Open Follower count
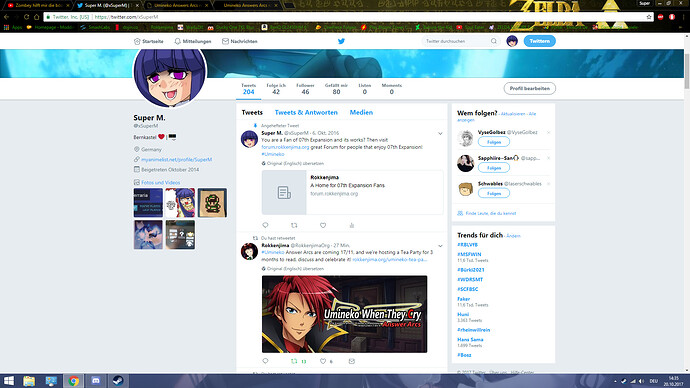 (x=305, y=89)
